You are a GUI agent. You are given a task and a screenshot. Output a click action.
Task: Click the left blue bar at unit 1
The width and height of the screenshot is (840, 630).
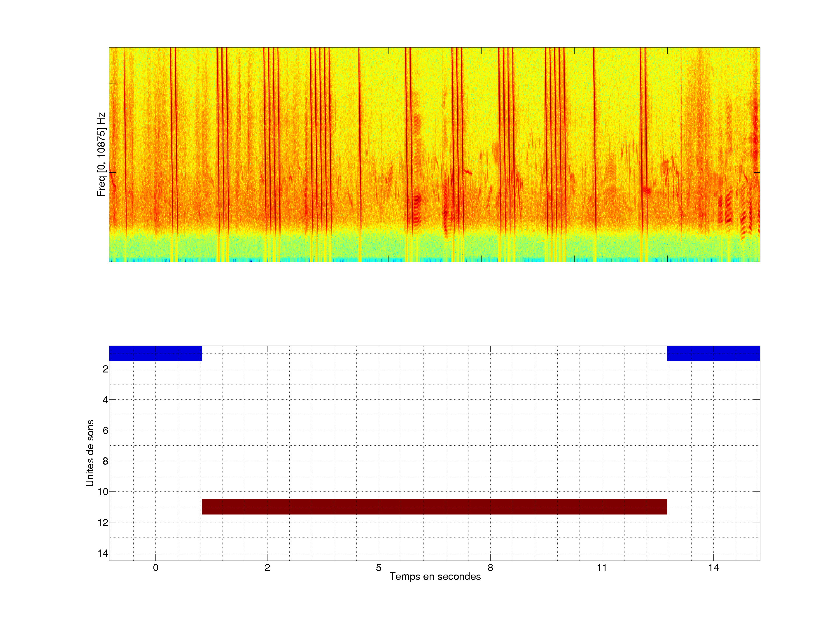[x=155, y=353]
